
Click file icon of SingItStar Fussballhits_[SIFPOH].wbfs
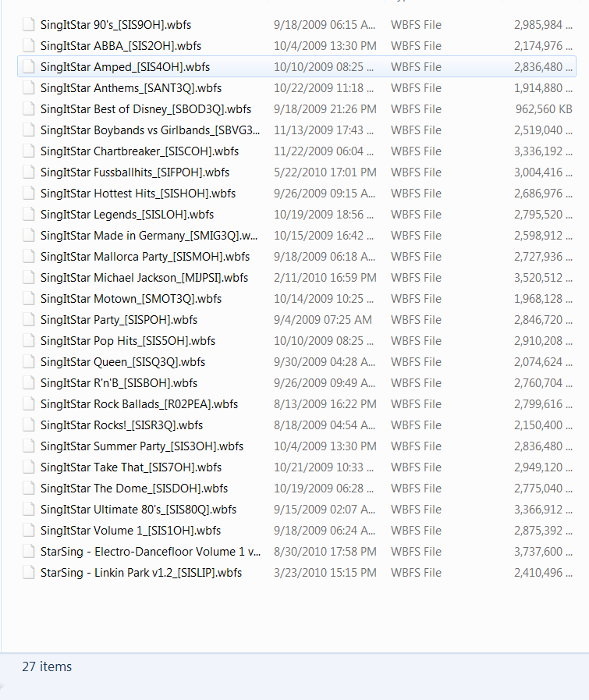(29, 172)
